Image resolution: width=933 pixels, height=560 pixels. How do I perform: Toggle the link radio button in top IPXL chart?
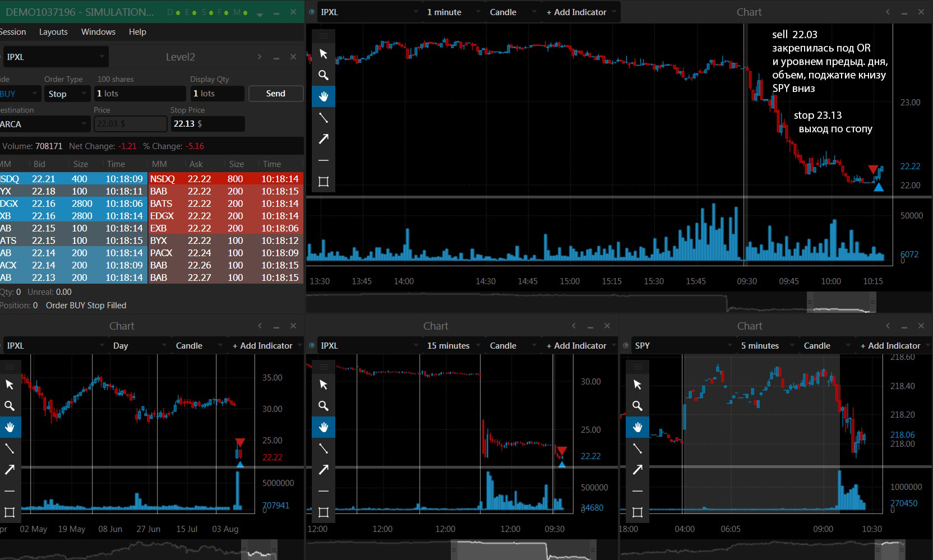[312, 12]
